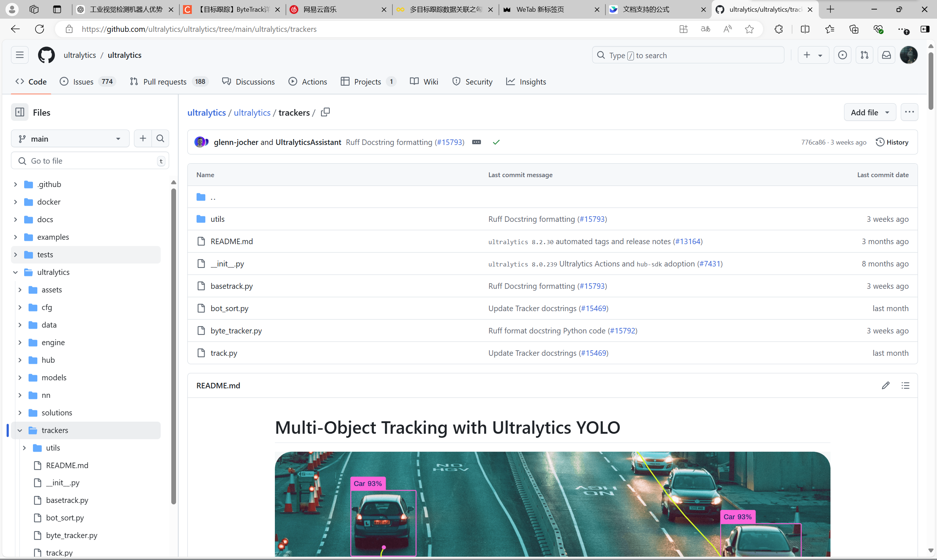Switch to the Issues tab
Image resolution: width=937 pixels, height=560 pixels.
click(x=87, y=82)
